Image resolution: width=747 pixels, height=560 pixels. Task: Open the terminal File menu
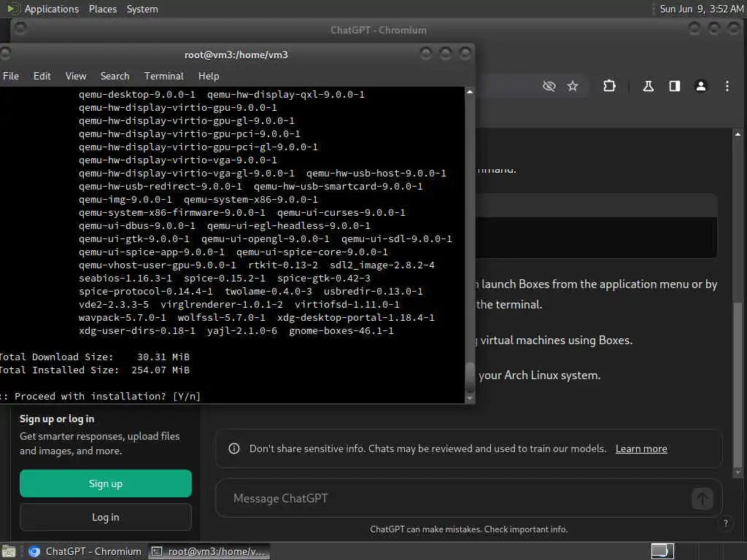[11, 76]
